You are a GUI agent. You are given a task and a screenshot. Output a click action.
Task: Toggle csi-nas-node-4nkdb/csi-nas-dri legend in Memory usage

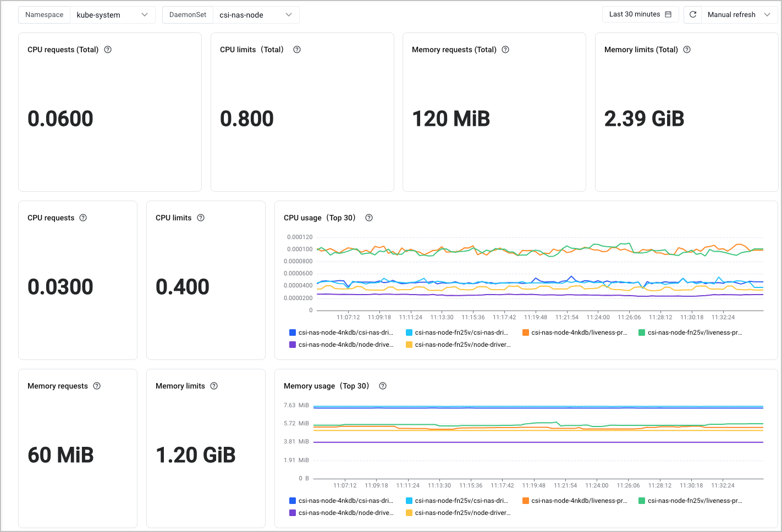click(x=341, y=501)
